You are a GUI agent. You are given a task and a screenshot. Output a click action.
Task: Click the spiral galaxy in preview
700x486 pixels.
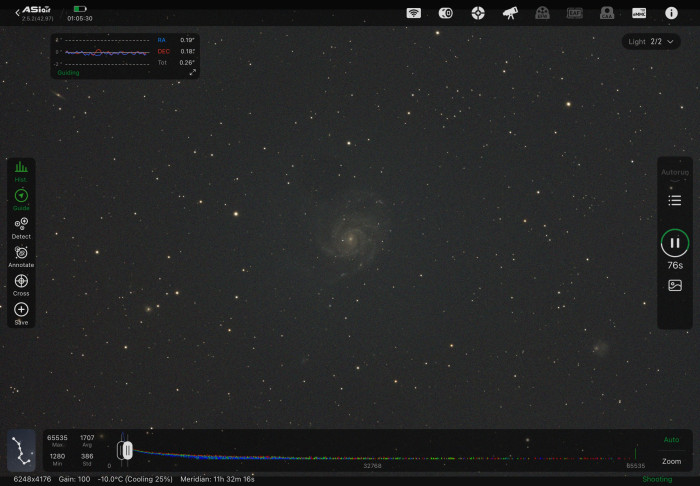(x=351, y=239)
